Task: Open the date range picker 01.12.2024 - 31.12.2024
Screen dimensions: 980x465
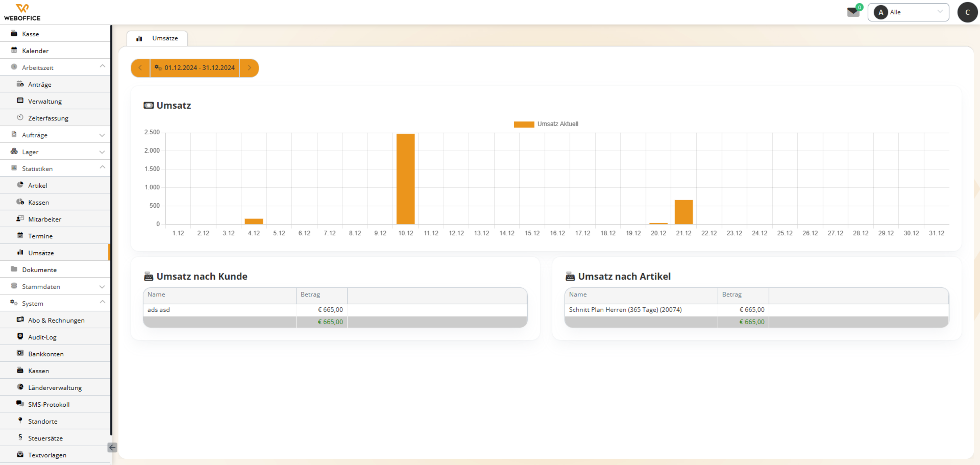Action: pos(195,68)
